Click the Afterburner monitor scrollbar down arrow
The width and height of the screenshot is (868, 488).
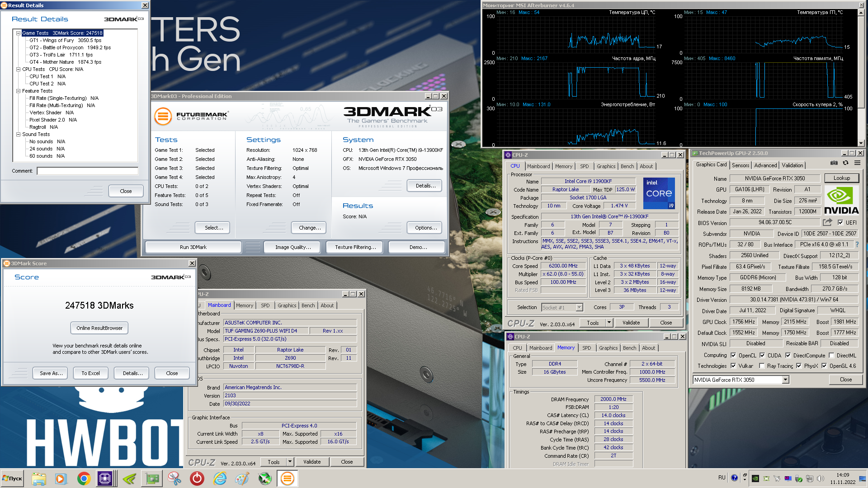861,142
